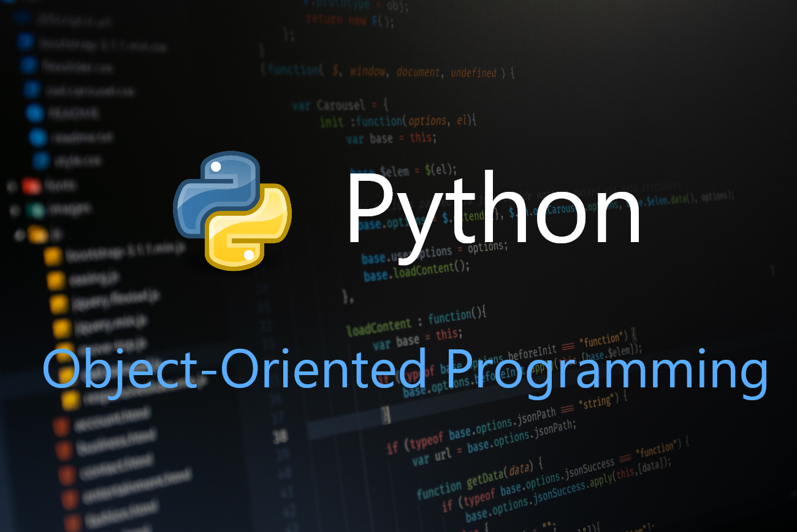Image resolution: width=797 pixels, height=532 pixels.
Task: Expand the images folder
Action: (x=14, y=210)
